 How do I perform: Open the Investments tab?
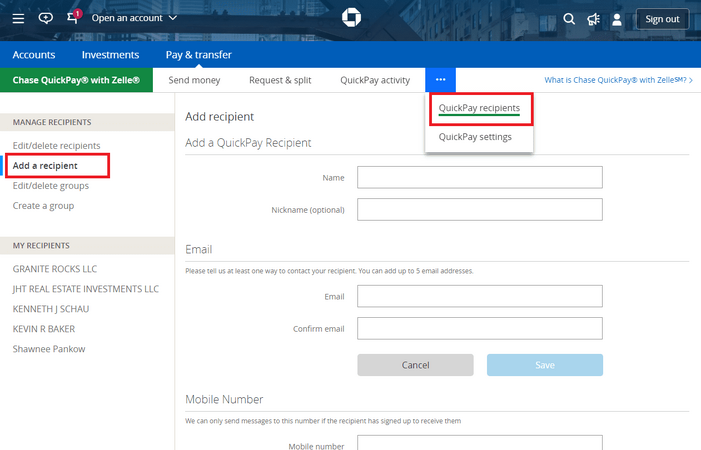[110, 55]
